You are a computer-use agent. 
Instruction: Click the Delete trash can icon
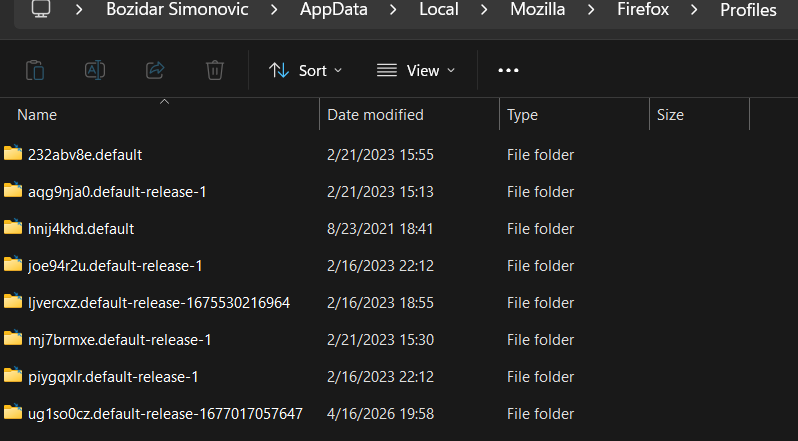point(215,70)
